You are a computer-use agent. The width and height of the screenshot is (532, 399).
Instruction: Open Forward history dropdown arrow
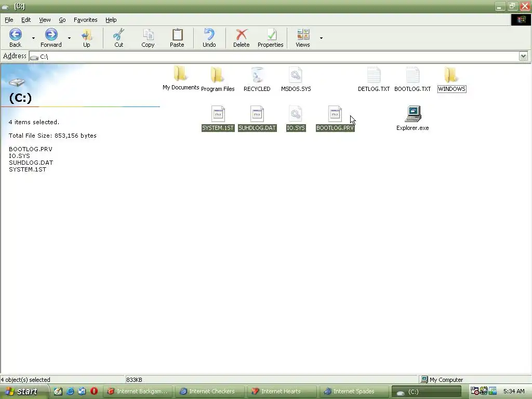pos(69,38)
